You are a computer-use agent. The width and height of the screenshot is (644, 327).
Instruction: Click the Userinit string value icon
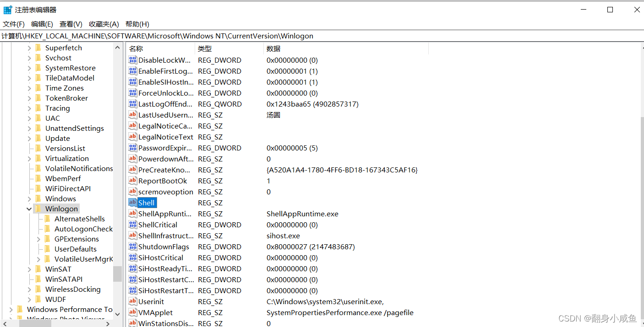[133, 301]
